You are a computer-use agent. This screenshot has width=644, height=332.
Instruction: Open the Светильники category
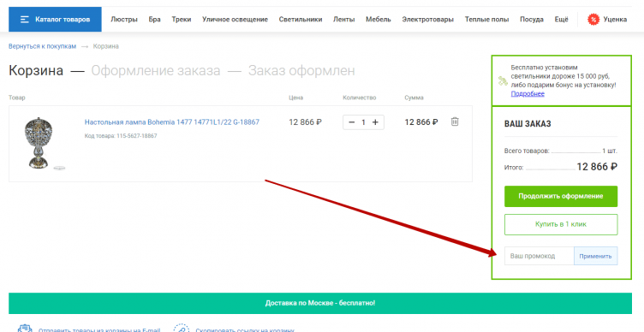[x=301, y=20]
